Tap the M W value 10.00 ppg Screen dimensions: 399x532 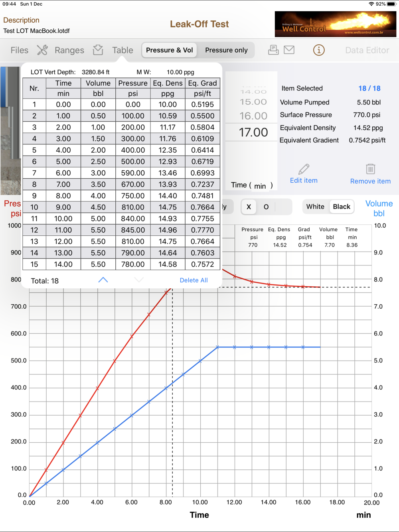180,72
